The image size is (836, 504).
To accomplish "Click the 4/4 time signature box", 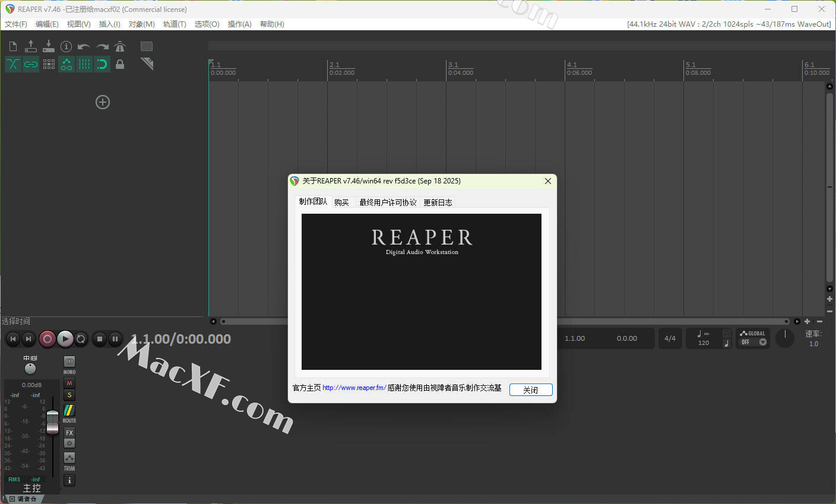I will 670,338.
